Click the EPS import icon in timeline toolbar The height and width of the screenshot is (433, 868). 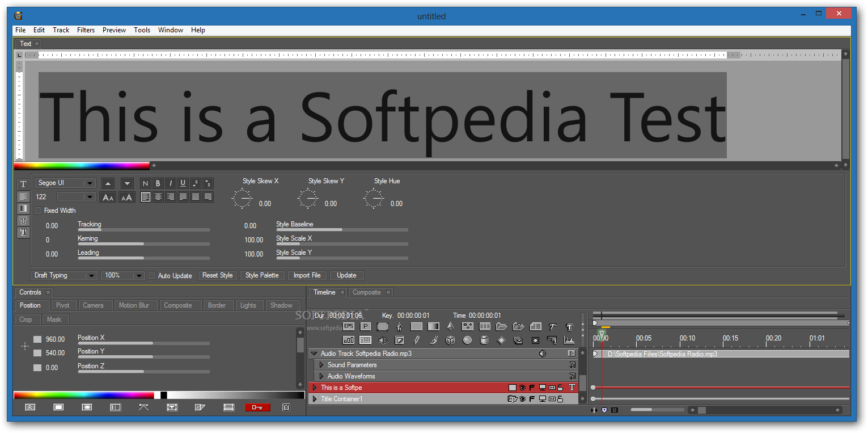tap(349, 326)
